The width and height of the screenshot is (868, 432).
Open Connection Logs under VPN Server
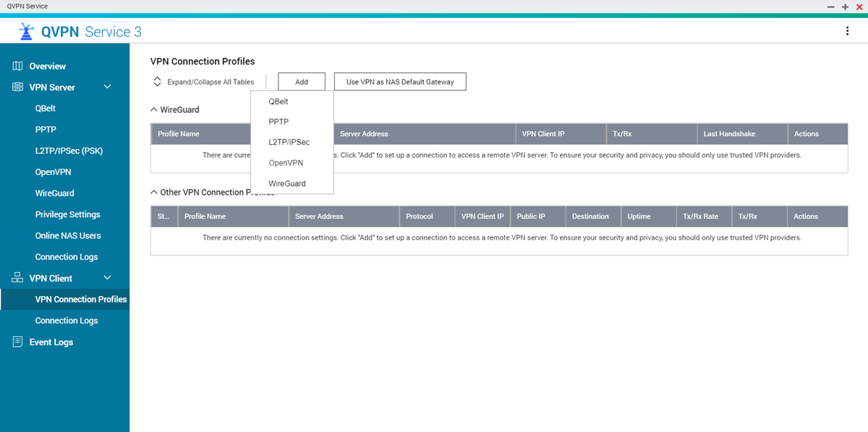pyautogui.click(x=65, y=257)
